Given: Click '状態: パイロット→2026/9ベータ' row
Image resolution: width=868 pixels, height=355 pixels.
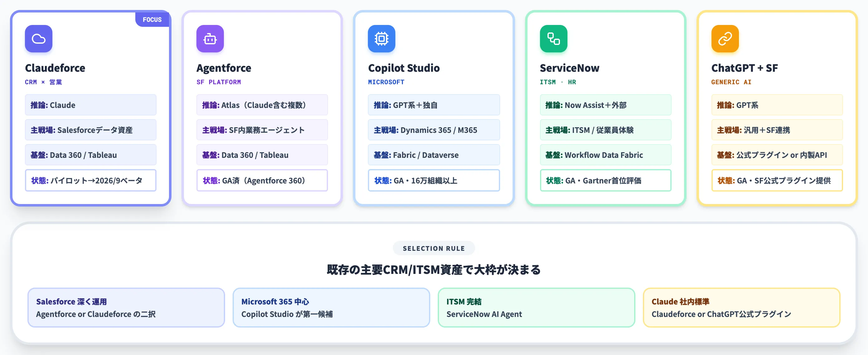Looking at the screenshot, I should click(x=91, y=180).
